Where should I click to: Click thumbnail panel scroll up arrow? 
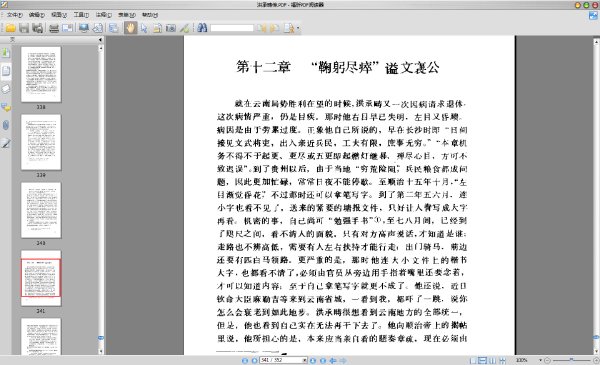pyautogui.click(x=101, y=48)
